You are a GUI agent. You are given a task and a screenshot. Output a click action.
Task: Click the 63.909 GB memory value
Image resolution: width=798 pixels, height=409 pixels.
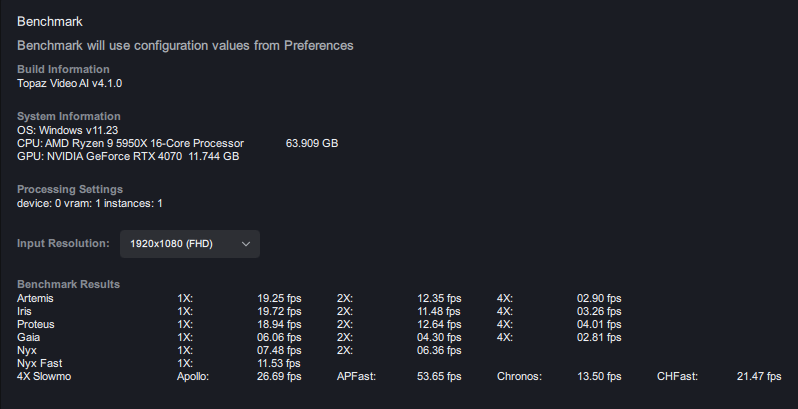click(x=312, y=143)
